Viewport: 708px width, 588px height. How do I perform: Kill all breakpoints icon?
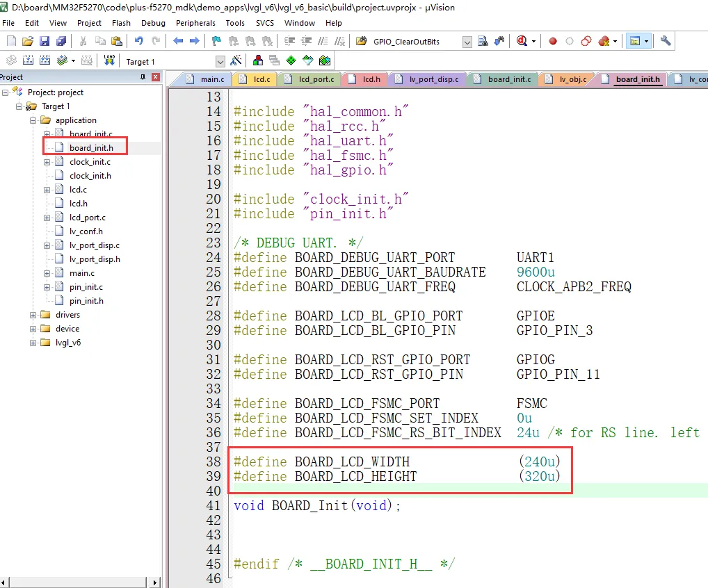click(x=604, y=41)
